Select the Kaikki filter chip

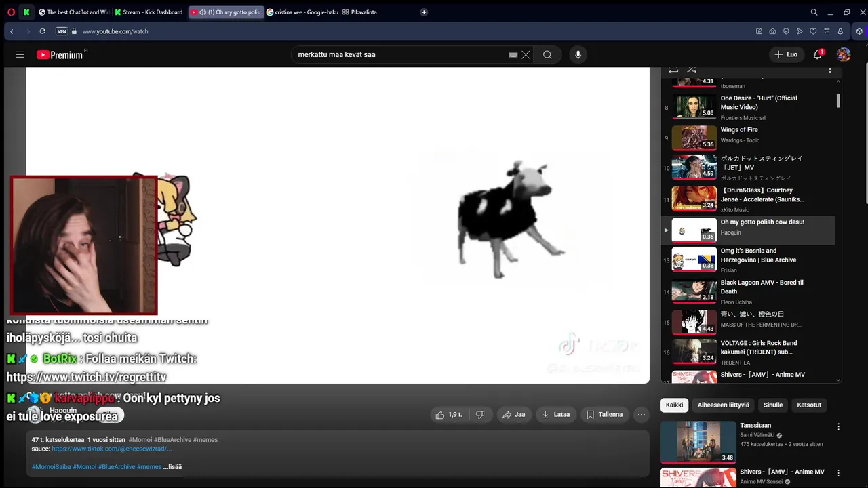click(674, 405)
